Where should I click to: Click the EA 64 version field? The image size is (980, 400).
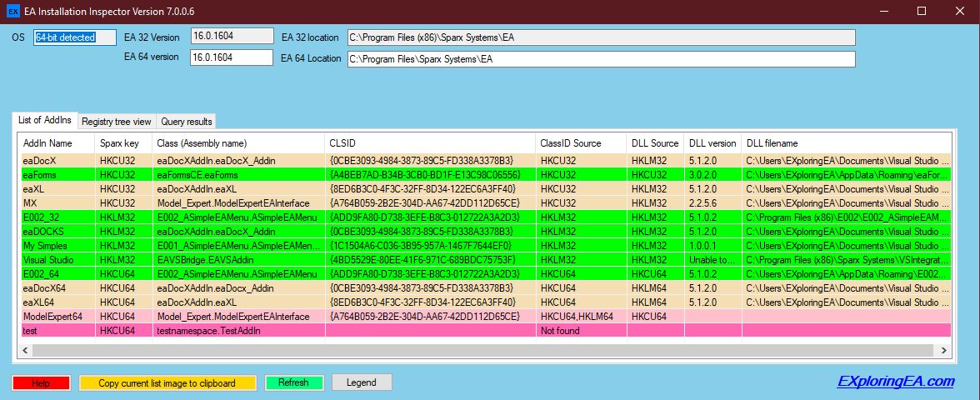coord(232,57)
